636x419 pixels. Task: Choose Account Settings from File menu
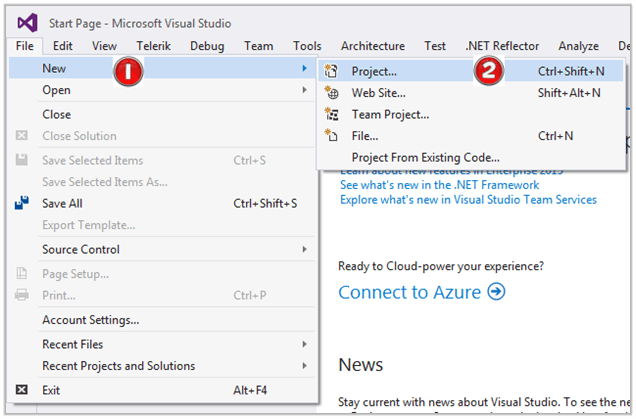tap(90, 320)
